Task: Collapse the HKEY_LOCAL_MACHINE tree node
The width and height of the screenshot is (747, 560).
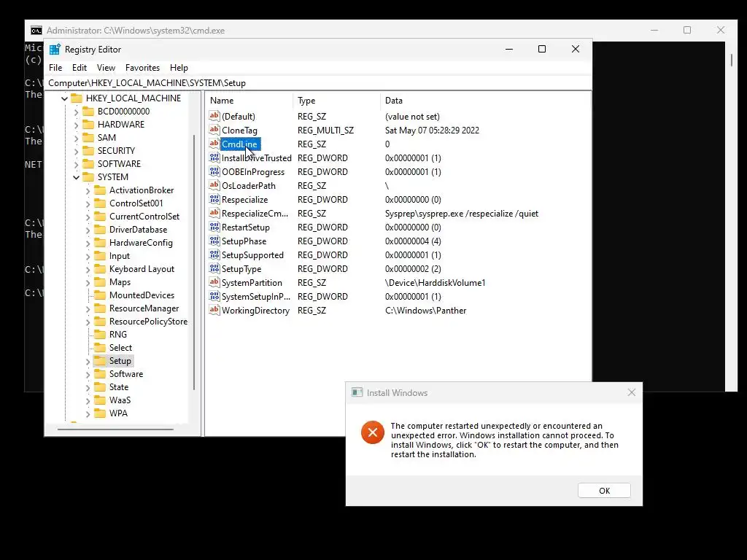Action: [x=64, y=98]
